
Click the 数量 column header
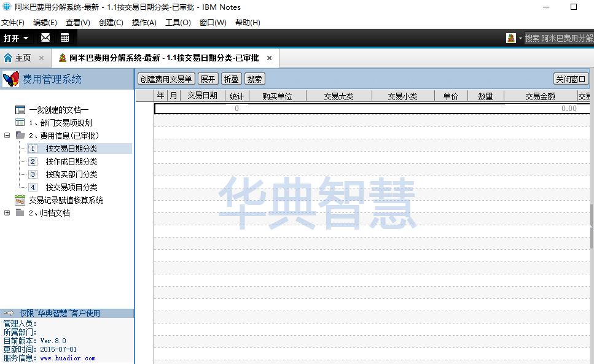[x=486, y=96]
